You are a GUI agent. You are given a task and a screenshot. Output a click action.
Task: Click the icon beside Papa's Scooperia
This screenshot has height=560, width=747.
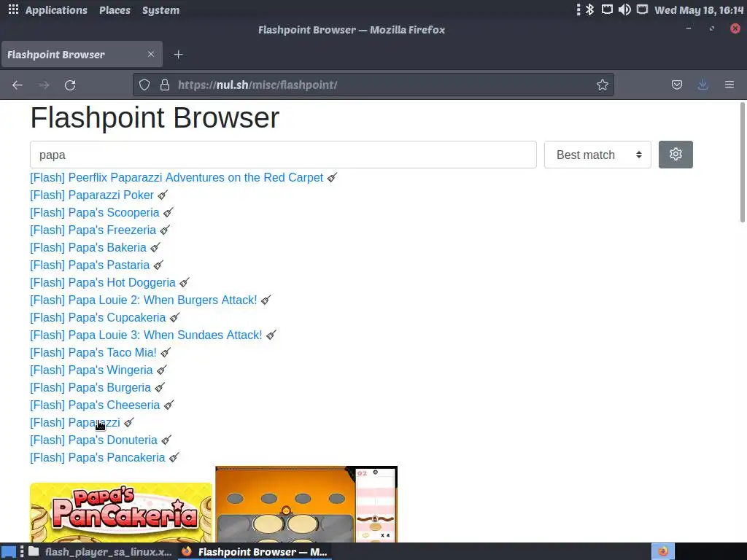click(x=169, y=212)
